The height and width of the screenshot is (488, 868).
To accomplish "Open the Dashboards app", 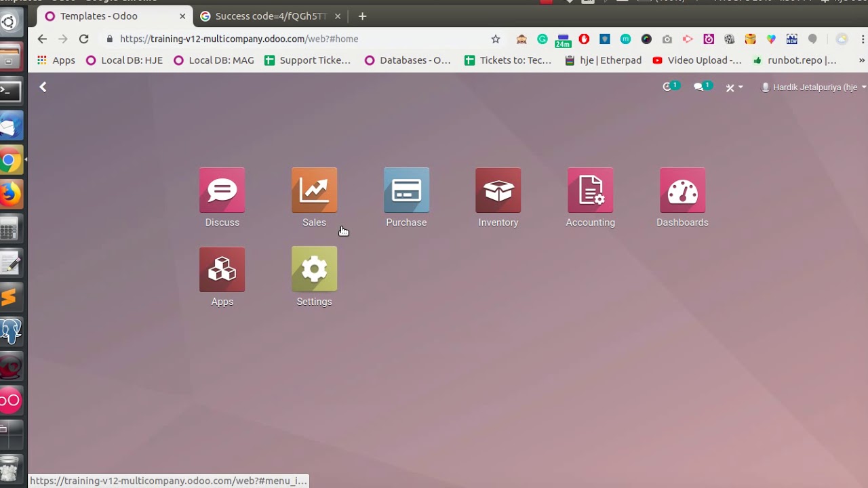I will coord(682,197).
